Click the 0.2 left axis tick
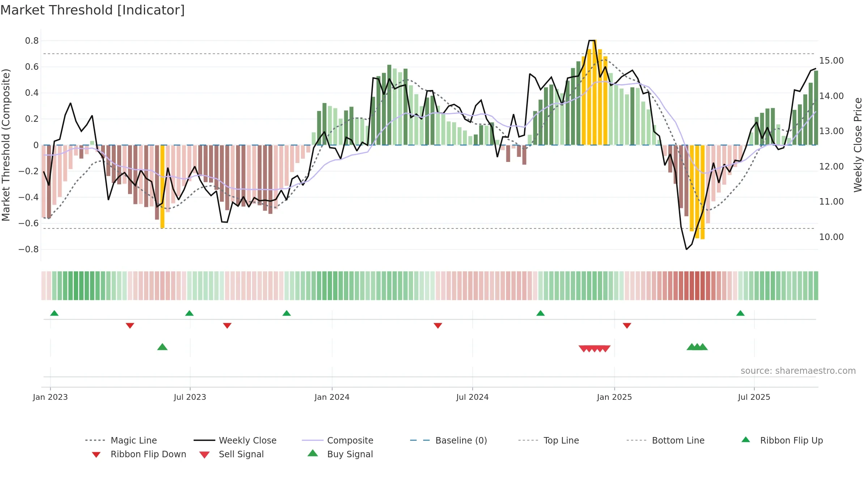868x488 pixels. (32, 119)
